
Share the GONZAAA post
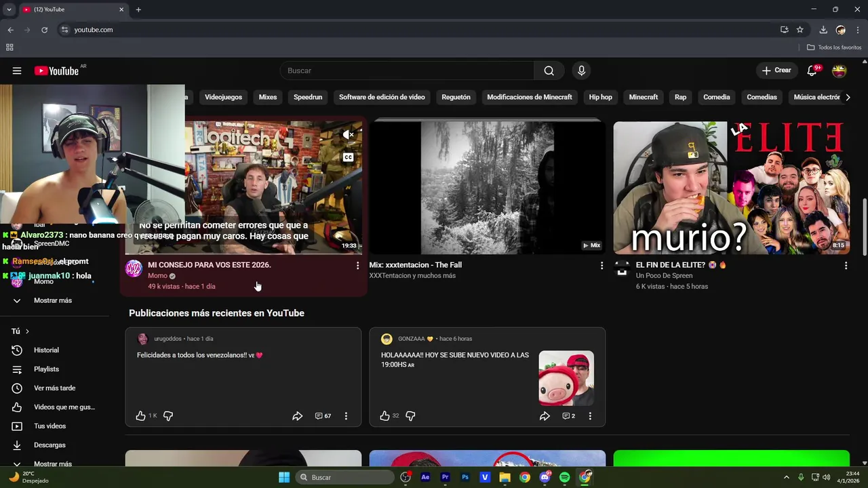pyautogui.click(x=545, y=415)
